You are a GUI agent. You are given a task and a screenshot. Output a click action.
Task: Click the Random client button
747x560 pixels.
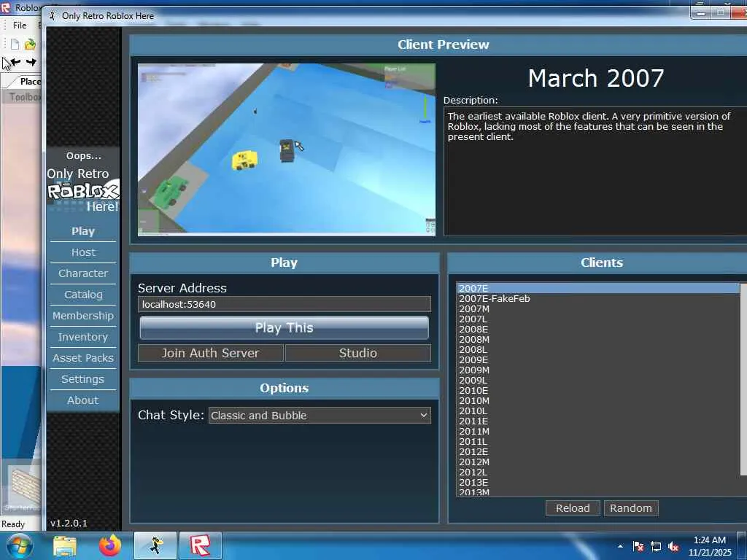pyautogui.click(x=631, y=508)
